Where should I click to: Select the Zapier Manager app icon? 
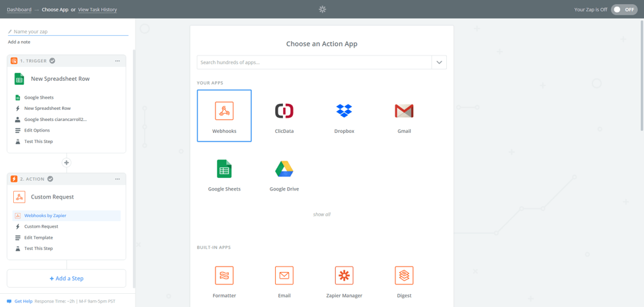click(344, 275)
